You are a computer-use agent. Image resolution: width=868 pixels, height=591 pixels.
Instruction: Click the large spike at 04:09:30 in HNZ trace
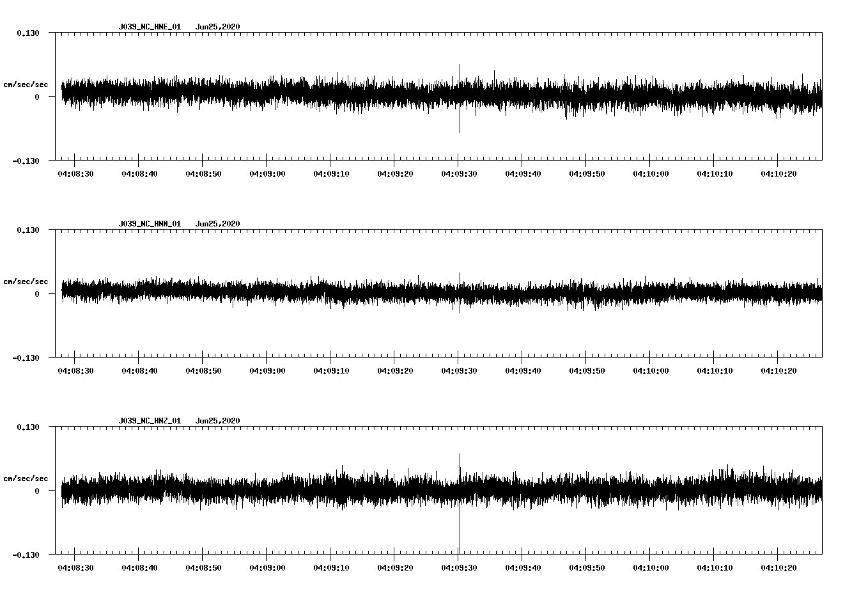point(460,503)
